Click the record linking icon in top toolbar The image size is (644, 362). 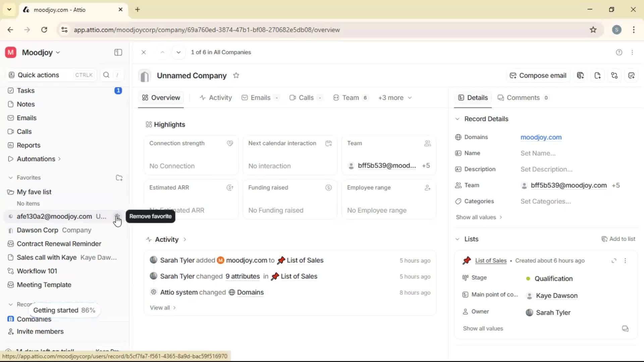(615, 75)
